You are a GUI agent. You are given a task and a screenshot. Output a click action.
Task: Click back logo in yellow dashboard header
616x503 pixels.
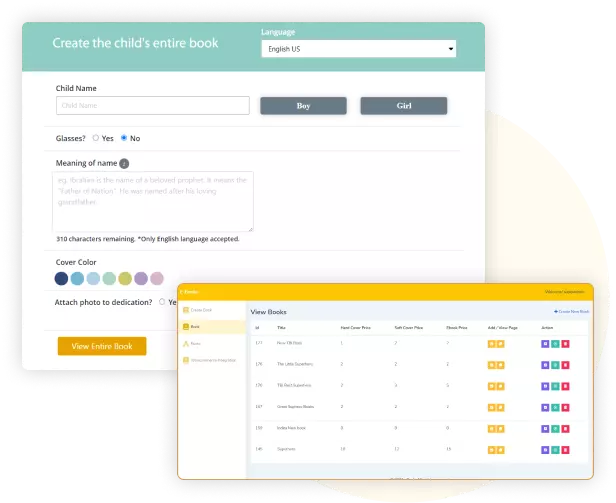189,292
